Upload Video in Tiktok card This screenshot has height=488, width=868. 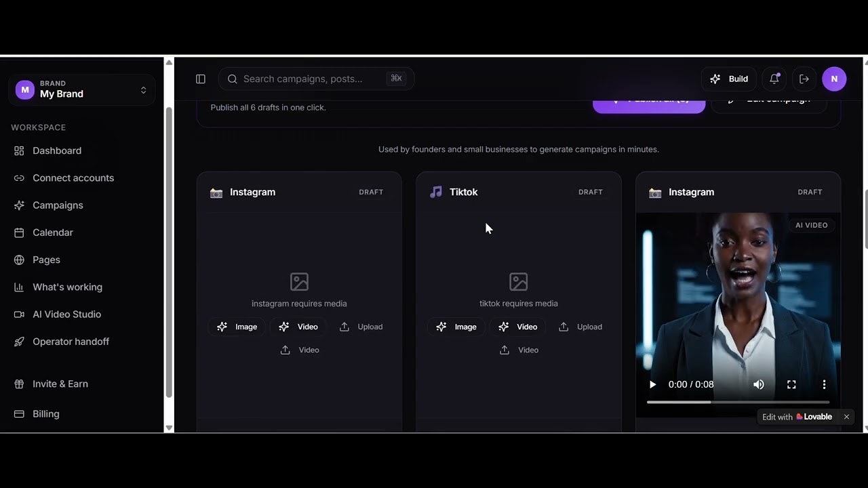[x=519, y=350]
